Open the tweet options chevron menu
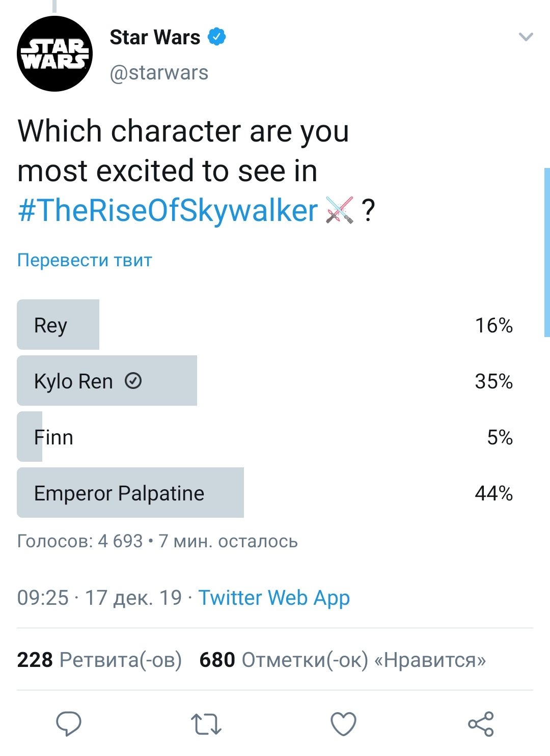550x756 pixels. (526, 37)
